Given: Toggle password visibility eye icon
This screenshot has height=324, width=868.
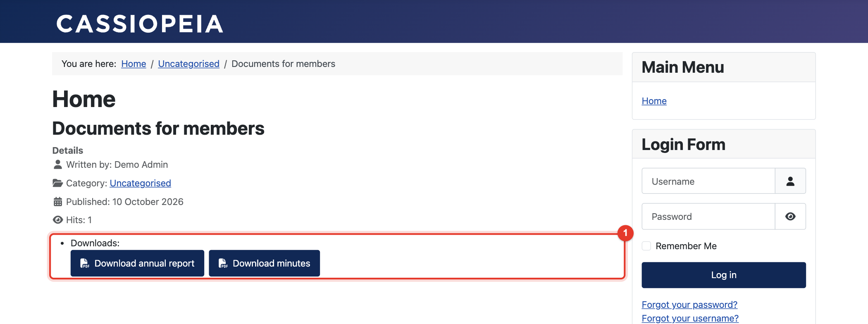Looking at the screenshot, I should point(790,217).
